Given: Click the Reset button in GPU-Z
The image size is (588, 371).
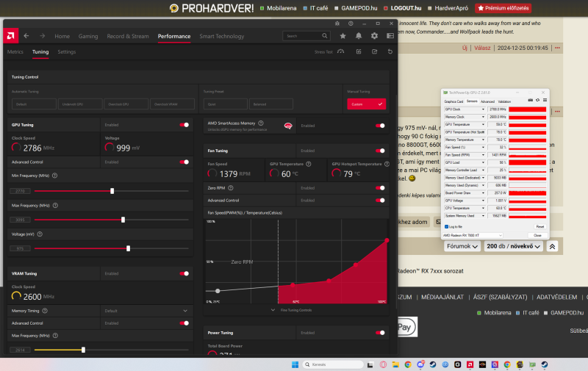Looking at the screenshot, I should click(539, 227).
